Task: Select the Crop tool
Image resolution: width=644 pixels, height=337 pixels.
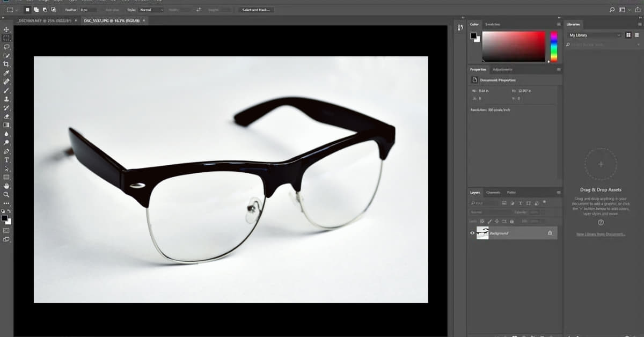Action: click(x=6, y=64)
